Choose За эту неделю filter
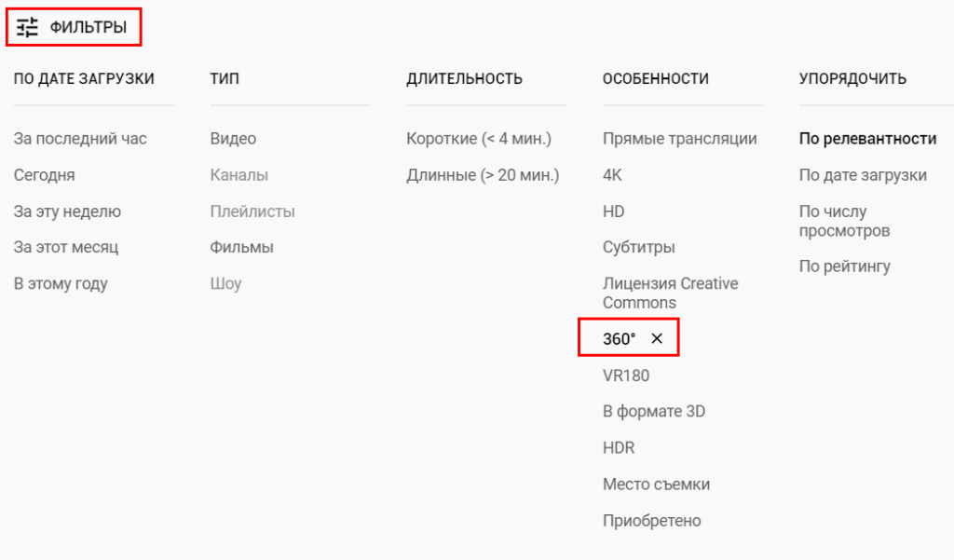 click(67, 212)
